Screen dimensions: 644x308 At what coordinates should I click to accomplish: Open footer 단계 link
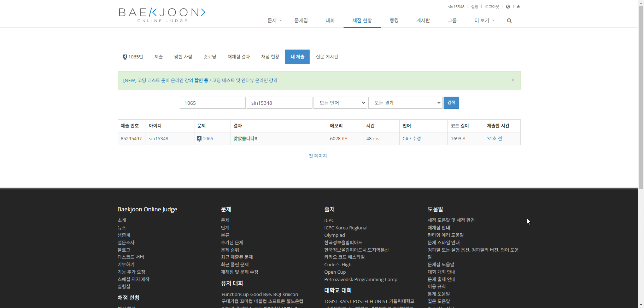[x=225, y=228]
